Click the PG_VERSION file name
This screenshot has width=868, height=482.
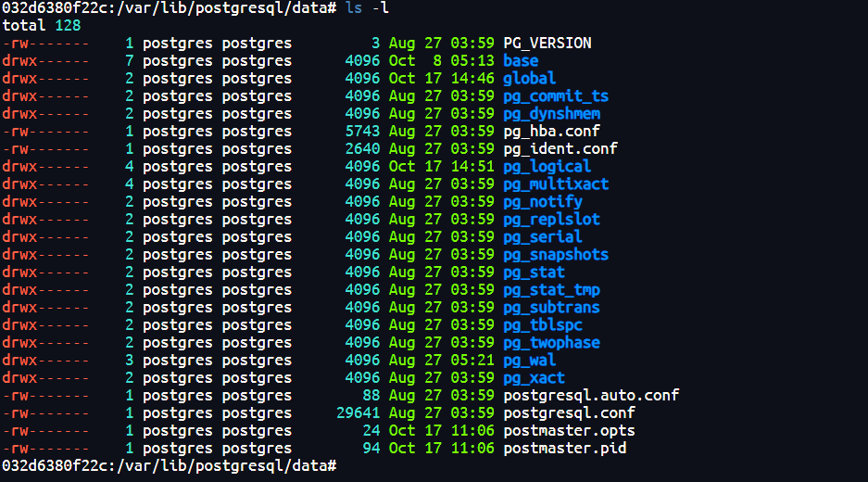pos(547,44)
